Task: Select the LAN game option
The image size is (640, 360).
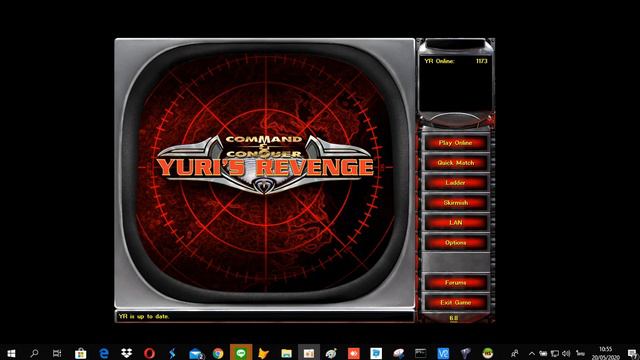Action: (x=456, y=223)
